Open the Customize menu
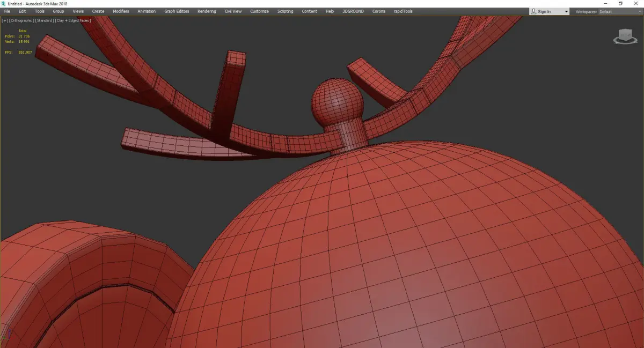The image size is (644, 348). pos(259,11)
